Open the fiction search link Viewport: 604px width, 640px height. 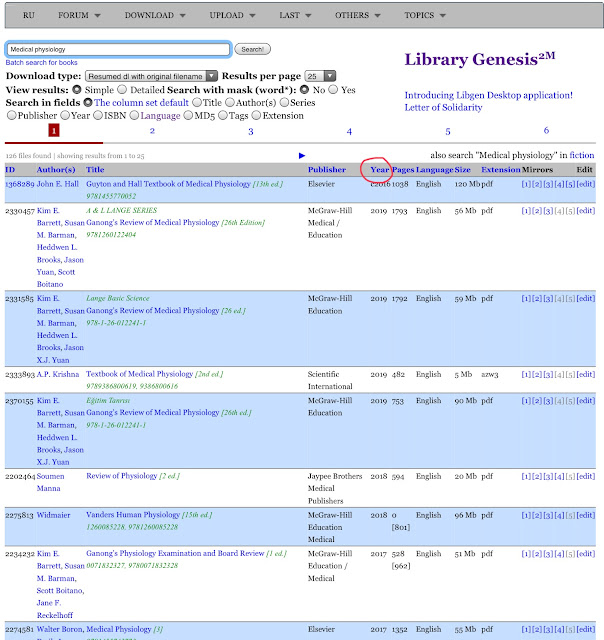point(582,155)
